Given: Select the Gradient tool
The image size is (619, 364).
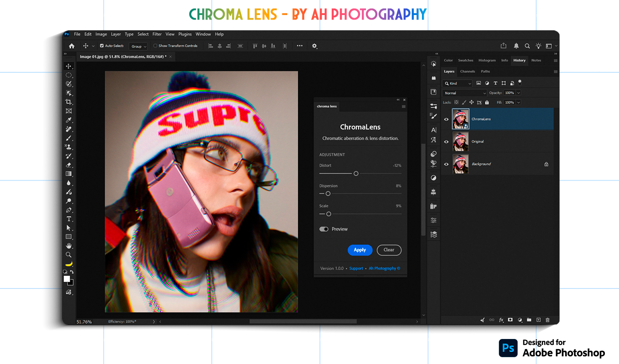Looking at the screenshot, I should point(69,174).
